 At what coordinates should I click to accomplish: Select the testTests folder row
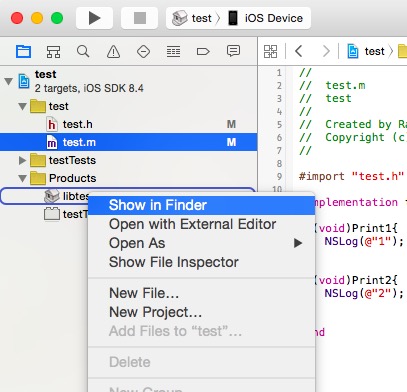tap(128, 160)
